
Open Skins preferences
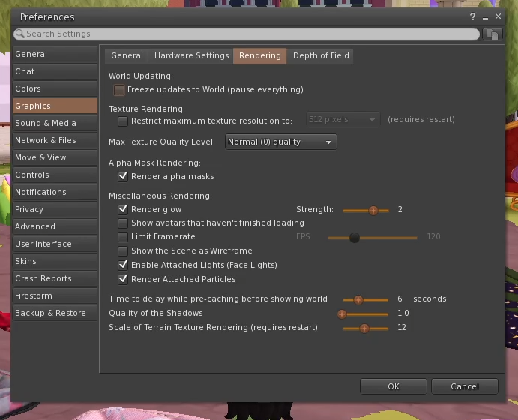[55, 261]
